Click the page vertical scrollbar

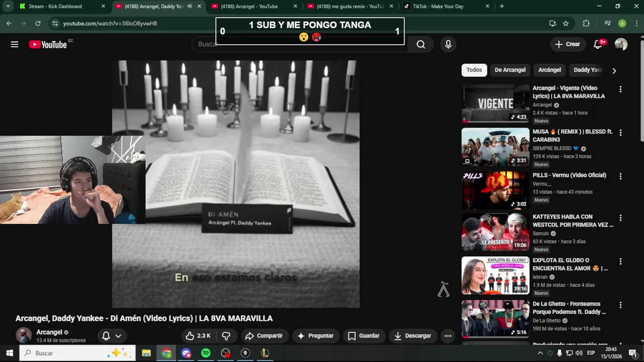tap(642, 90)
